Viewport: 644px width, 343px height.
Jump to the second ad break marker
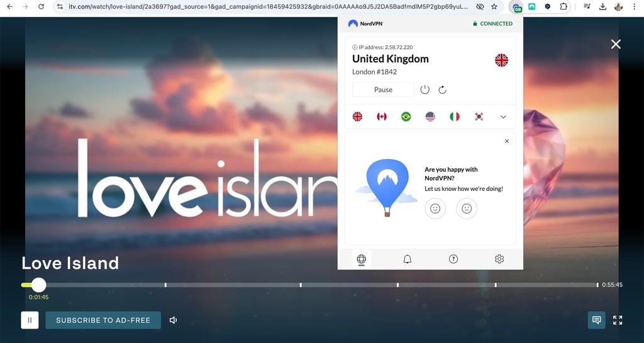301,285
